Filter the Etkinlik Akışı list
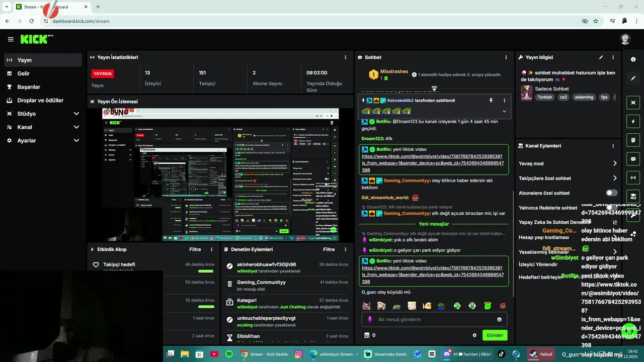This screenshot has width=644, height=362. [195, 249]
